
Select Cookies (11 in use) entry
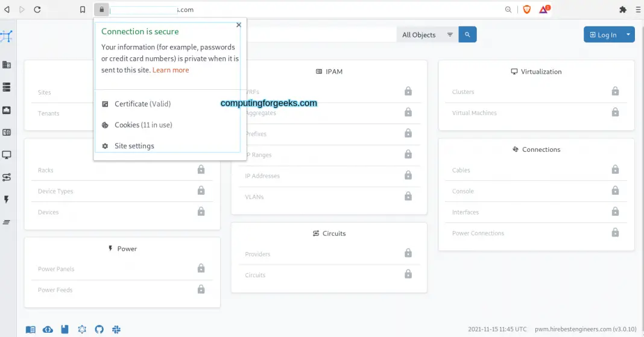(143, 125)
